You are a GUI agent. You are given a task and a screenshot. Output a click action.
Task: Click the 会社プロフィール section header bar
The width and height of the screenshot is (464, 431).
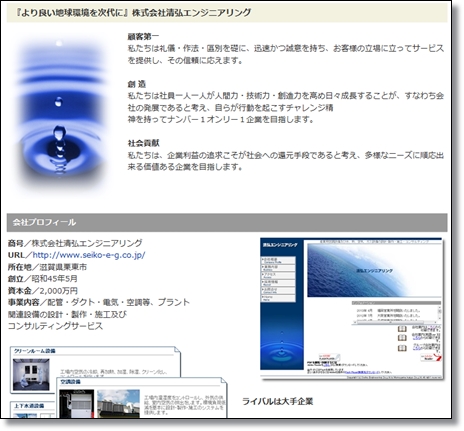tap(227, 223)
